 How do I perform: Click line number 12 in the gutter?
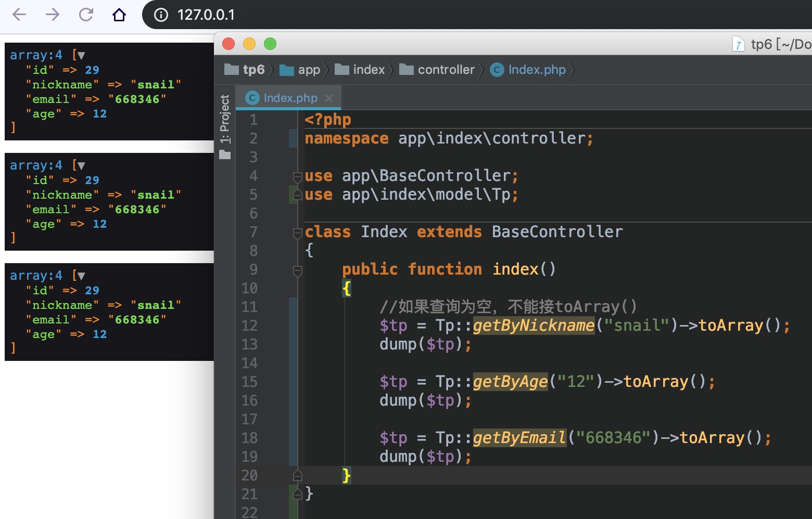(x=249, y=326)
